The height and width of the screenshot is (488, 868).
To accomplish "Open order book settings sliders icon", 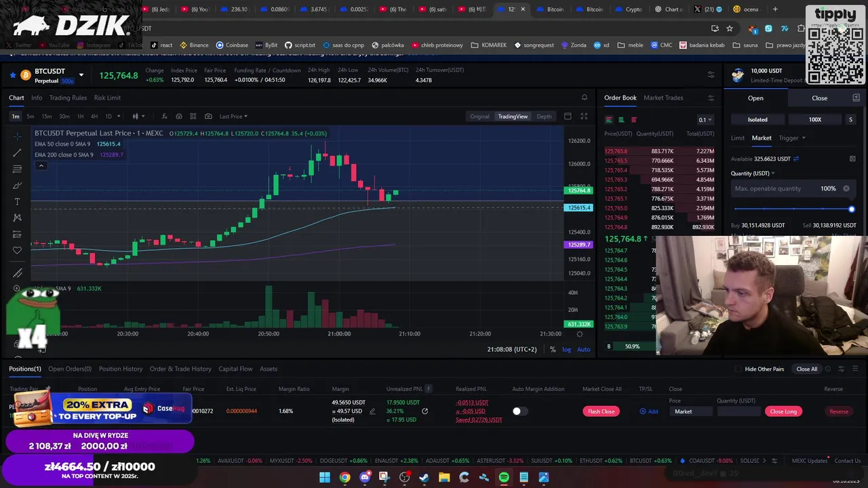I will [711, 98].
